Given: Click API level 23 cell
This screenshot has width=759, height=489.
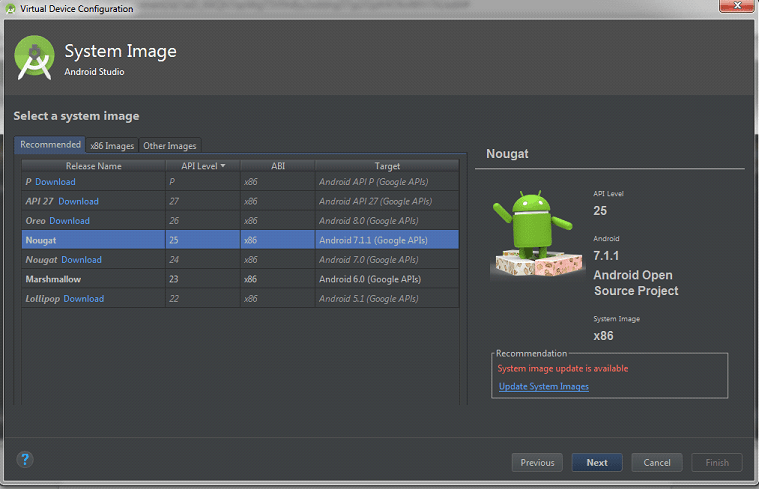Looking at the screenshot, I should tap(203, 279).
